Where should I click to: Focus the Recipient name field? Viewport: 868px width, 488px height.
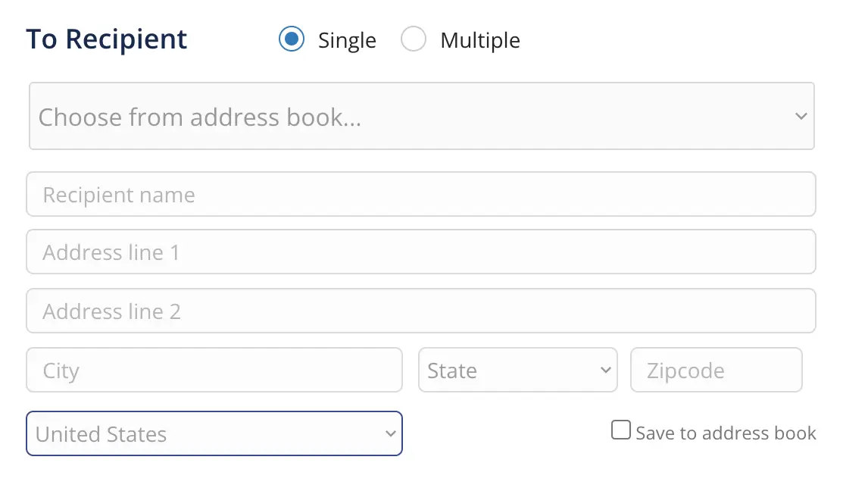[421, 195]
